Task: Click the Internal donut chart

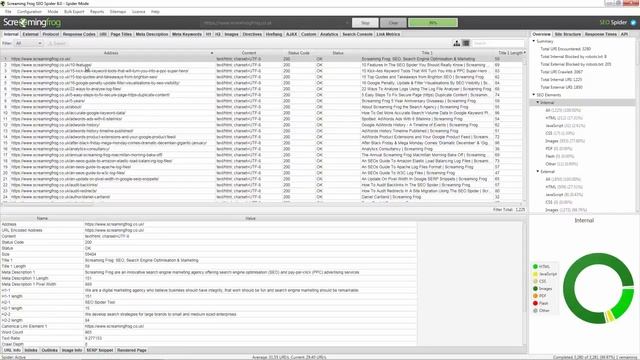Action: pos(598,288)
